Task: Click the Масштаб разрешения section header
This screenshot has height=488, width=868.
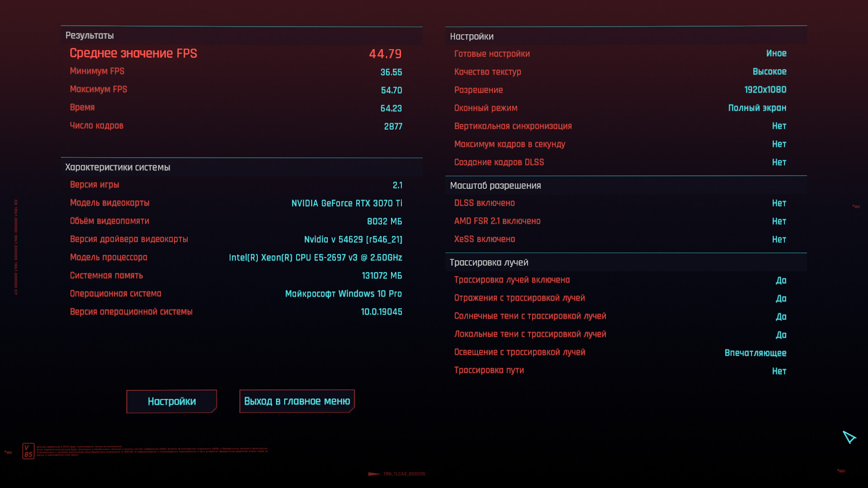Action: 495,186
